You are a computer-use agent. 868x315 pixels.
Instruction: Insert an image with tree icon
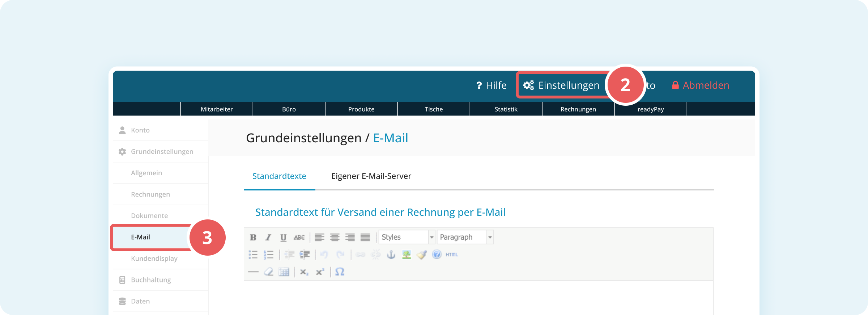[407, 255]
